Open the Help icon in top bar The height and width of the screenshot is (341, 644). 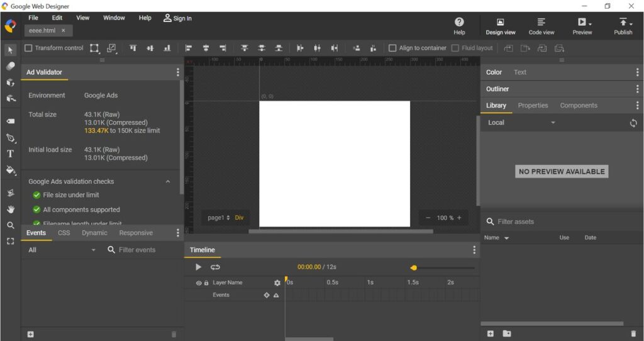(459, 26)
